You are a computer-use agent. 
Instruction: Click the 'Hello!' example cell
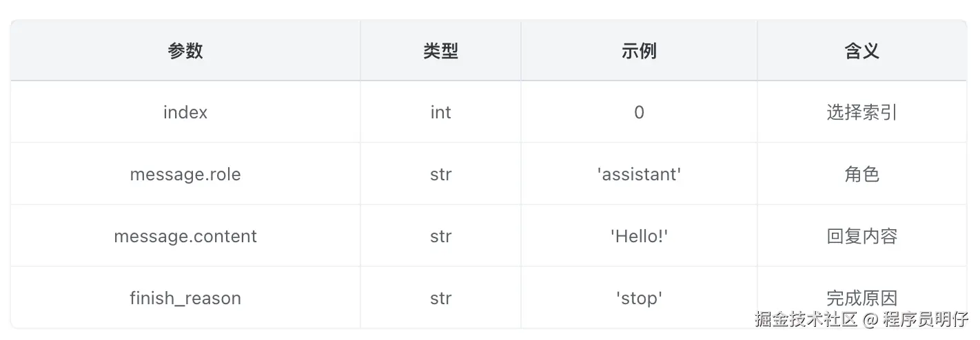[639, 236]
